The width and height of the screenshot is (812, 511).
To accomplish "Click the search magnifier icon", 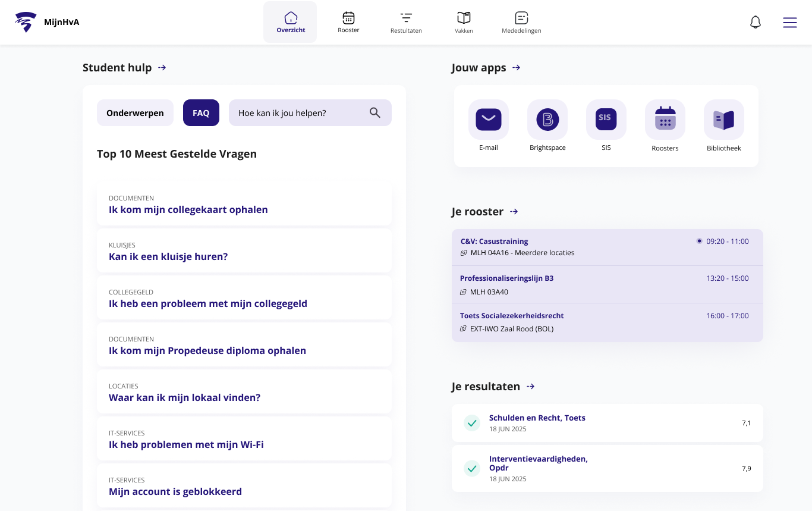I will pyautogui.click(x=374, y=113).
